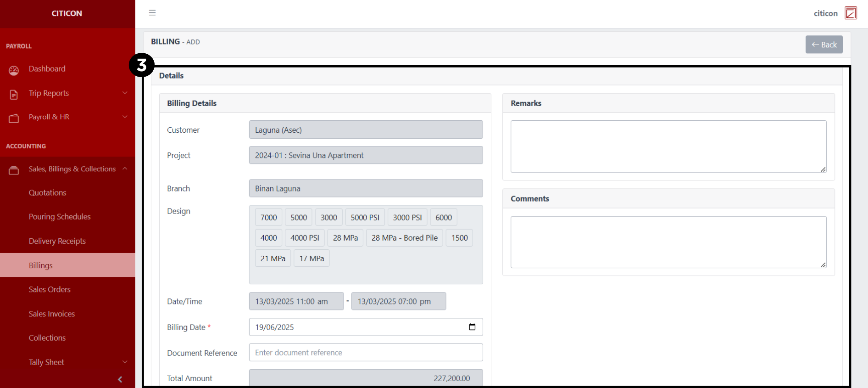Open the Sales Invoices page
The width and height of the screenshot is (868, 388).
[51, 314]
